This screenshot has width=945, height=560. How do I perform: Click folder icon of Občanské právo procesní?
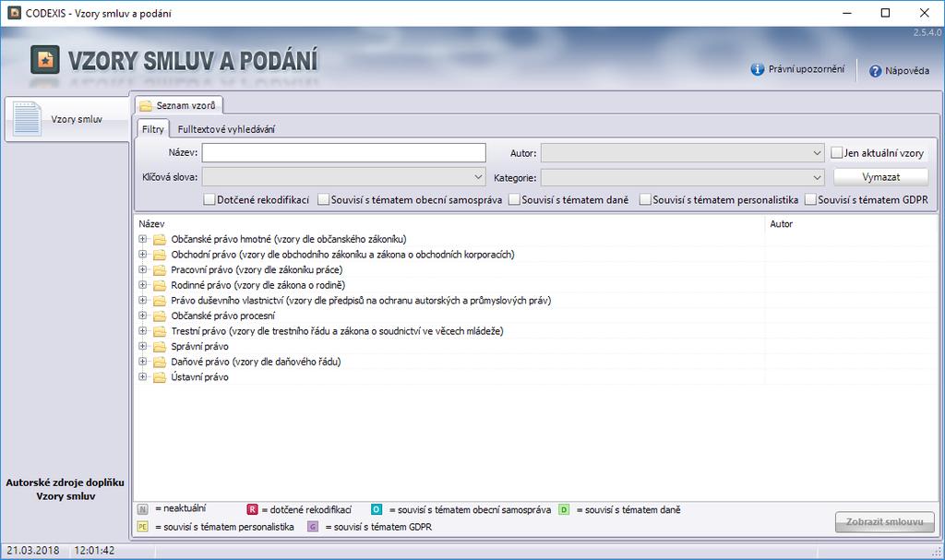tap(159, 316)
